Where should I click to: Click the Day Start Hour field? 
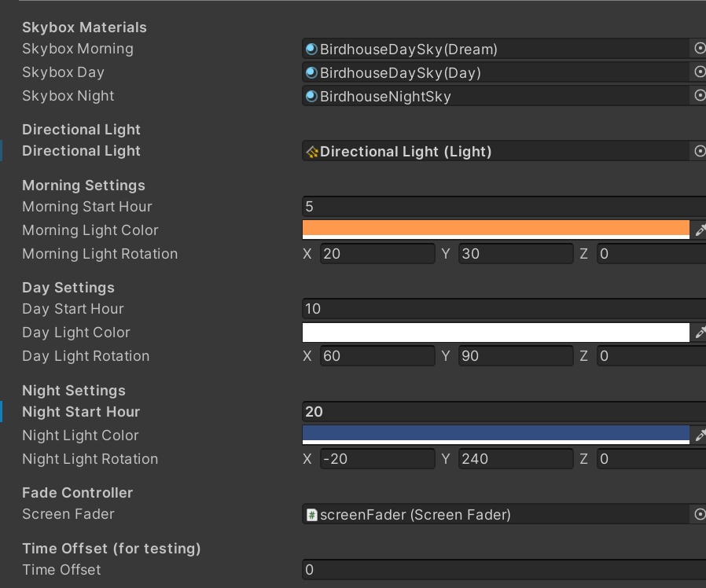pos(503,309)
